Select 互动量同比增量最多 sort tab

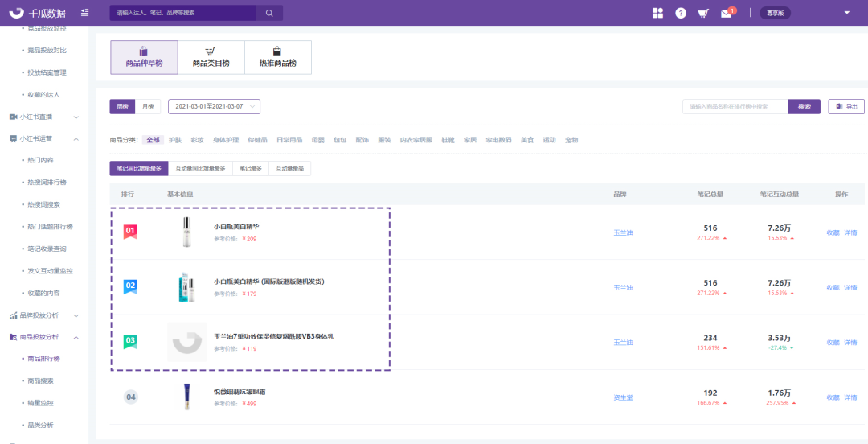point(200,168)
